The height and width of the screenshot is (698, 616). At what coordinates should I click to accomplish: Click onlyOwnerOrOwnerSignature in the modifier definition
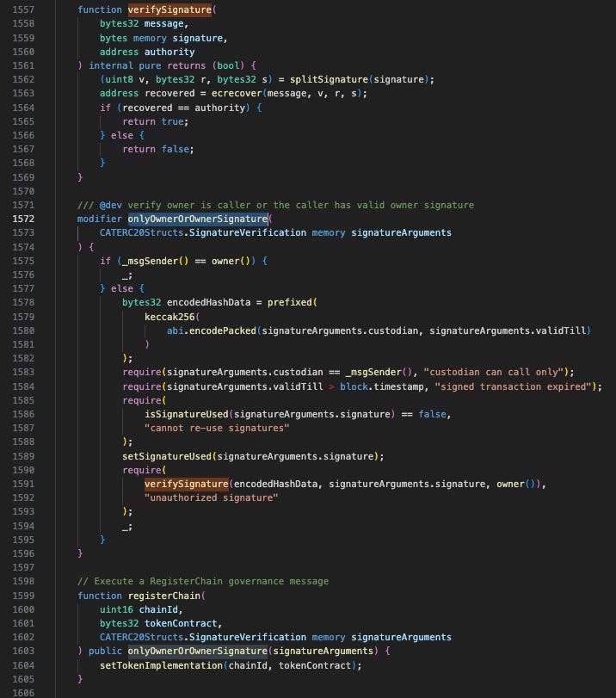click(x=198, y=219)
